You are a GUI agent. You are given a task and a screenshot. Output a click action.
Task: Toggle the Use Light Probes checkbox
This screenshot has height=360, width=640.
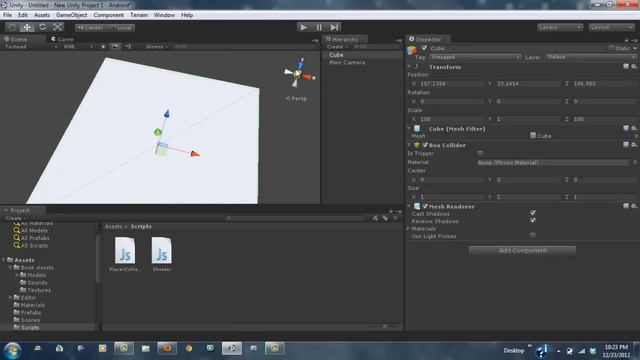click(x=533, y=236)
